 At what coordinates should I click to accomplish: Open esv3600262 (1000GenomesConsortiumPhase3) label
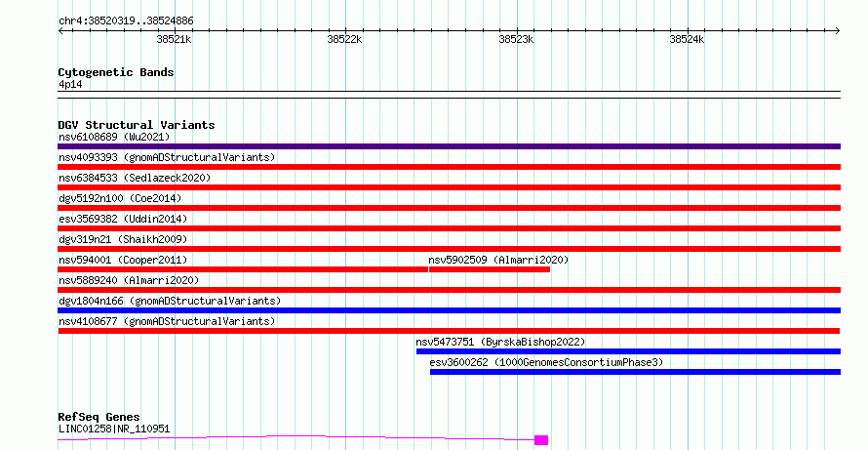pyautogui.click(x=546, y=362)
